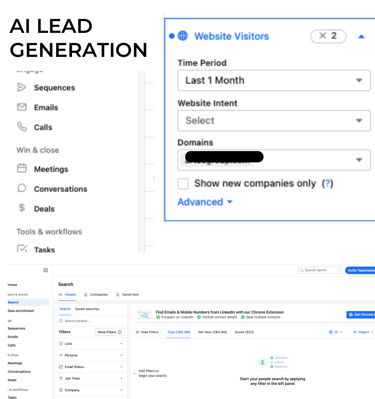Click the paper-plane Sequences icon in enlarged sidebar
375x399 pixels.
[22, 88]
